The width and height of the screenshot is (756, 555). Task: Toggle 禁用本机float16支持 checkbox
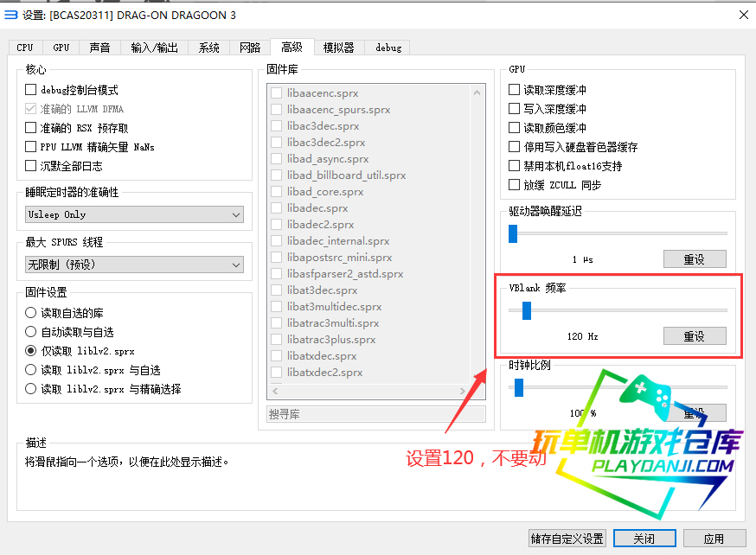(x=515, y=166)
